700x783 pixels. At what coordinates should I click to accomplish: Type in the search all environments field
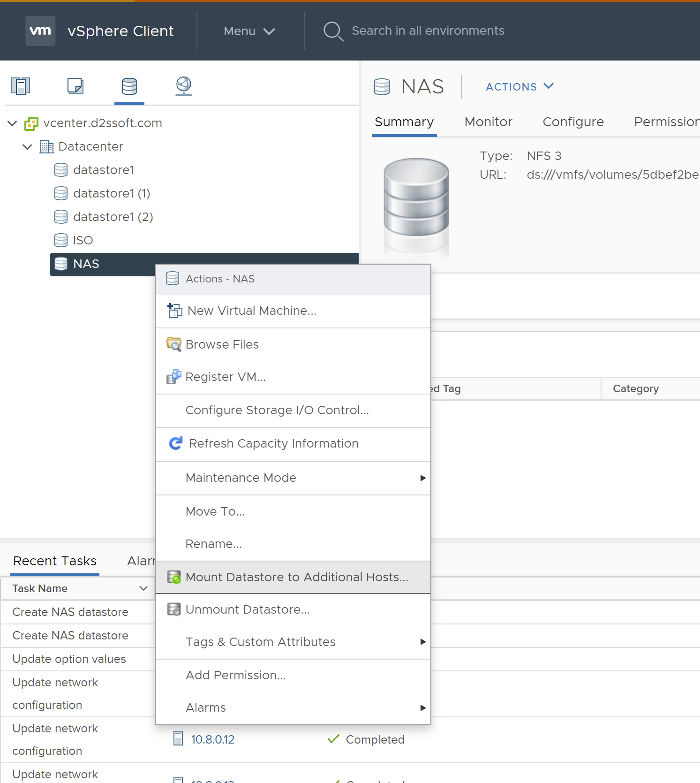pos(428,31)
